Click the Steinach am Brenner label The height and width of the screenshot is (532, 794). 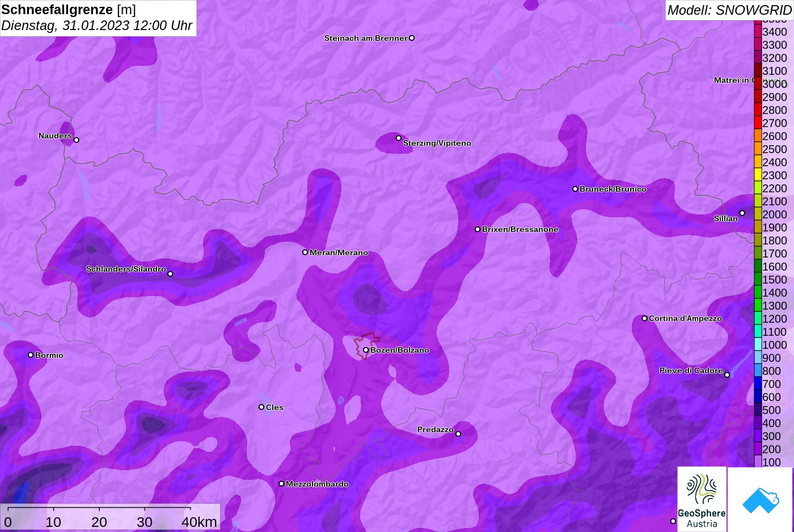coord(366,38)
